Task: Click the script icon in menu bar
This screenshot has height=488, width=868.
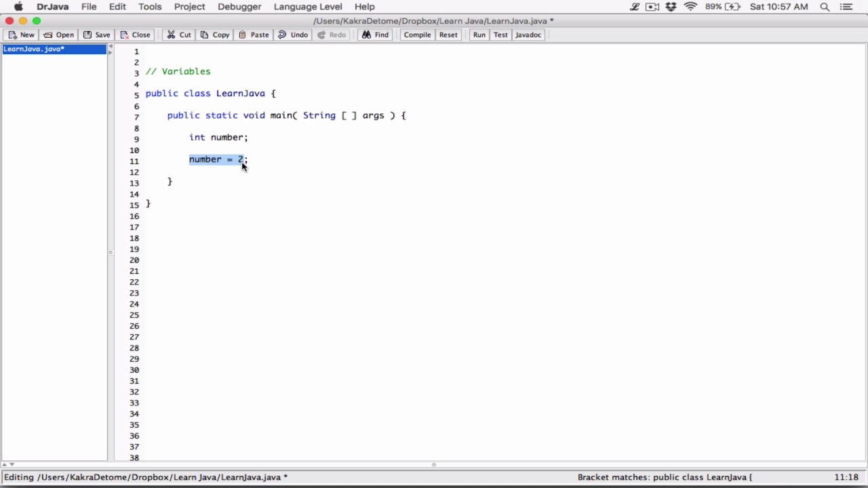Action: (635, 7)
